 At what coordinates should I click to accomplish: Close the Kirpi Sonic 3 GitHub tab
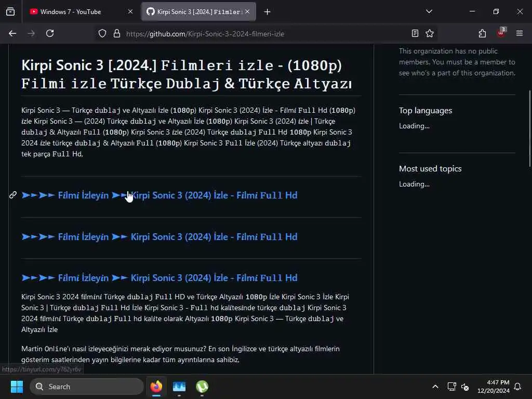pyautogui.click(x=247, y=12)
